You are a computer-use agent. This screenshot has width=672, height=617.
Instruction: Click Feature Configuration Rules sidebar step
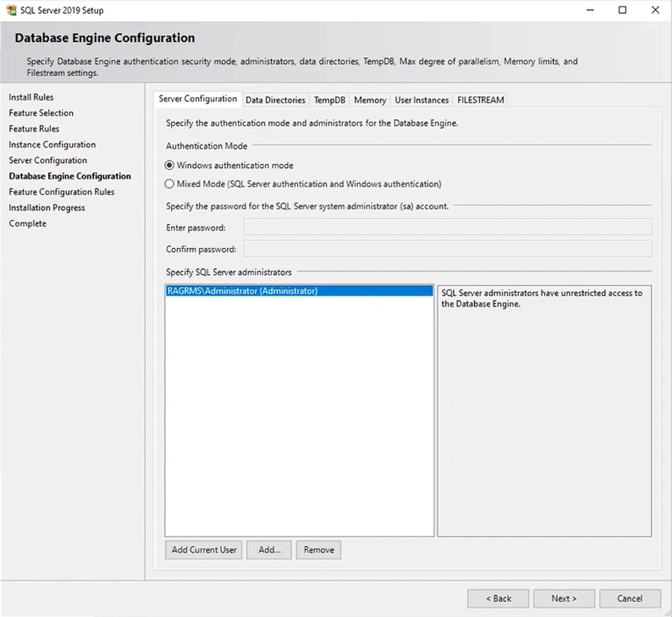pos(62,192)
